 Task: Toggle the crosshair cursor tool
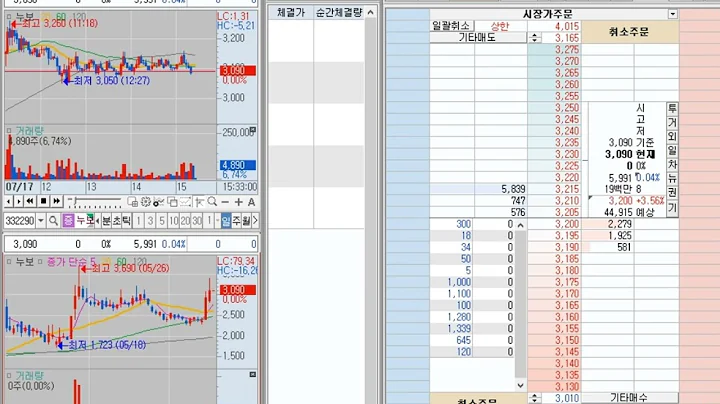[x=199, y=202]
